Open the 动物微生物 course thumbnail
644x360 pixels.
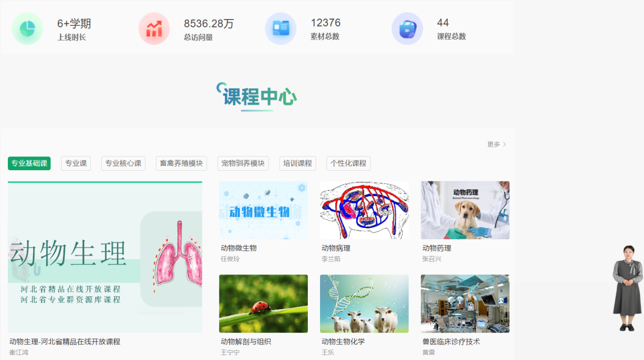coord(263,210)
